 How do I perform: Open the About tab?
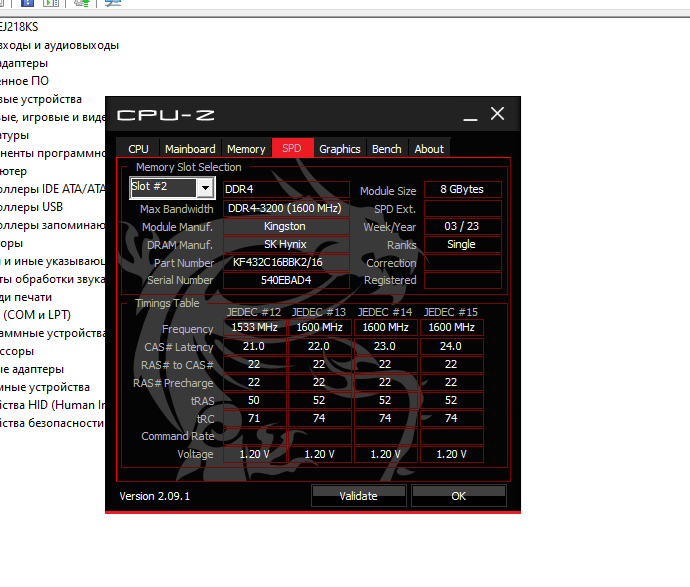click(429, 149)
